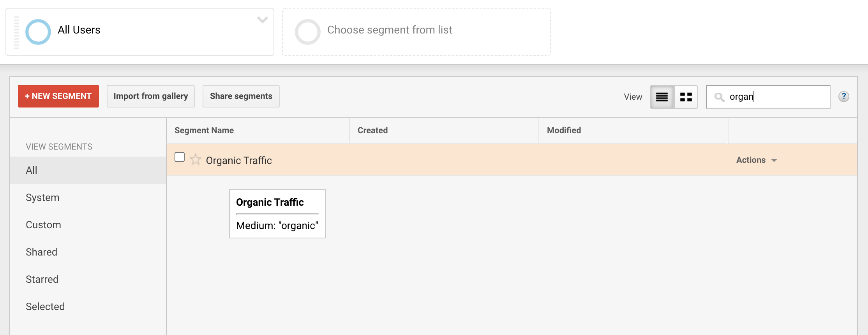Click the + NEW SEGMENT button

[58, 96]
